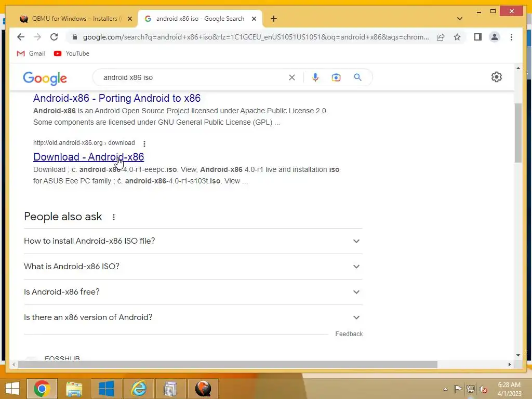Click the old.android-x86.org breadcrumb URL

84,143
